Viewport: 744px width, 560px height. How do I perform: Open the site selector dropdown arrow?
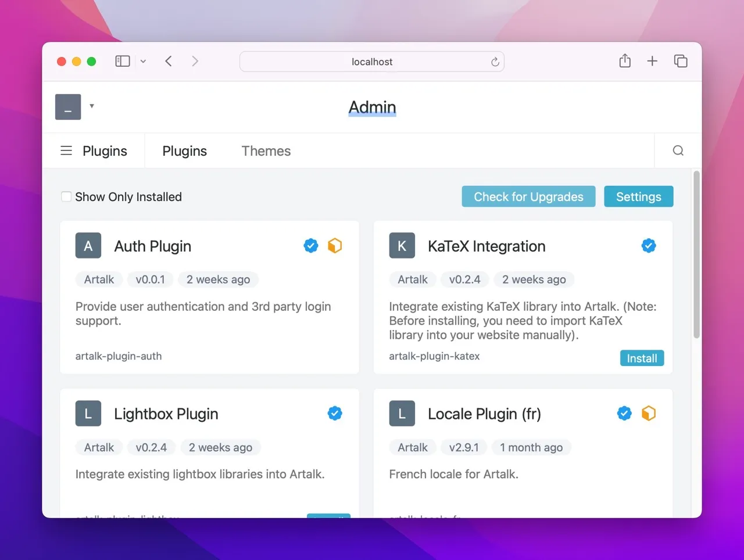click(x=92, y=105)
